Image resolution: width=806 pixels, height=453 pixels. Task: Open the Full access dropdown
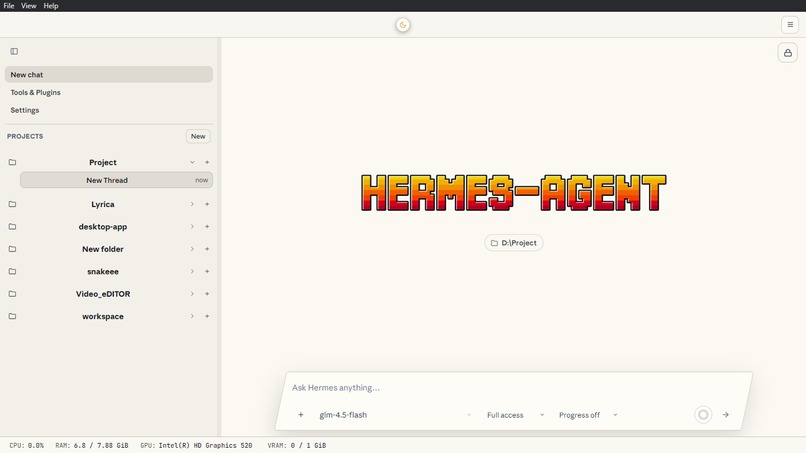[x=516, y=415]
